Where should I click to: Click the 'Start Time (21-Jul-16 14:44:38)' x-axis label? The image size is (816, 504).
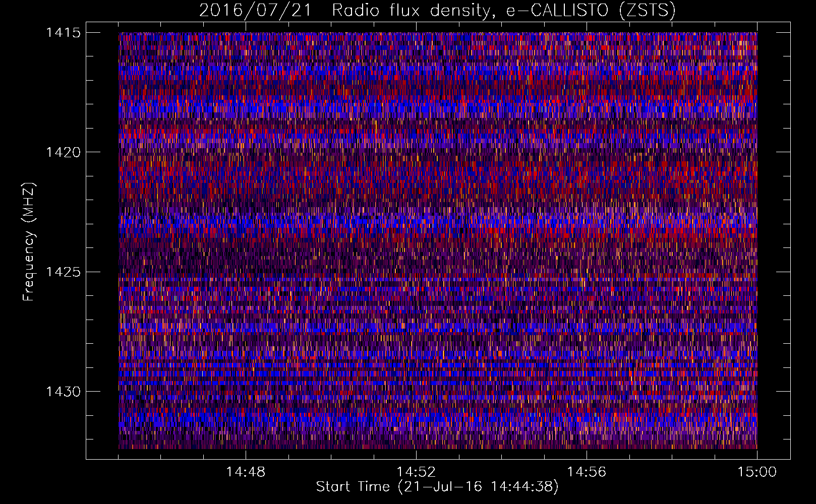pos(437,487)
